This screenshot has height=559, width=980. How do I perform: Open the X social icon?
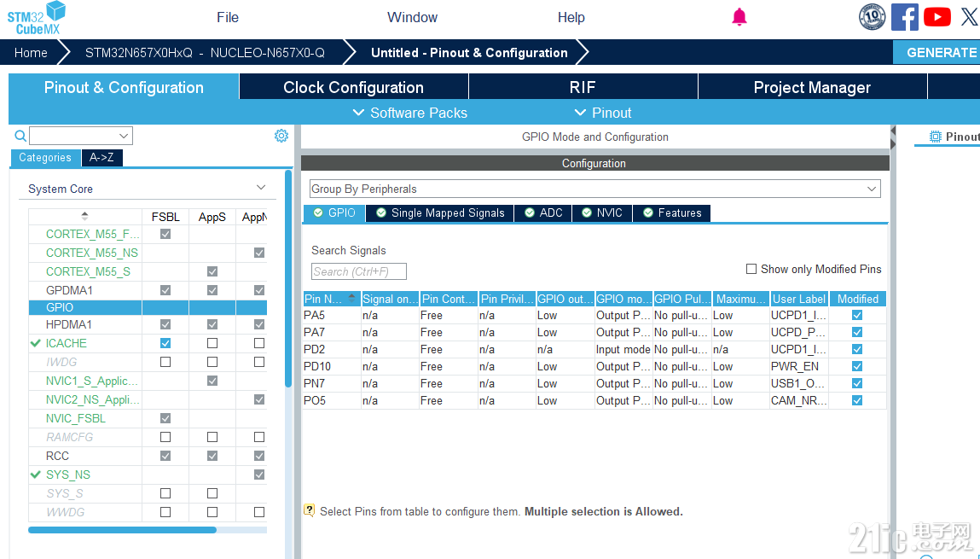click(x=970, y=17)
